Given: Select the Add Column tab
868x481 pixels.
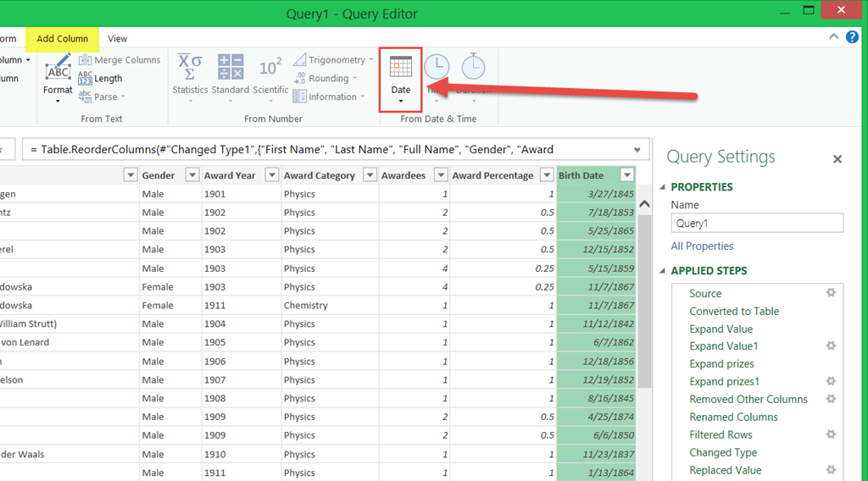Looking at the screenshot, I should click(63, 39).
